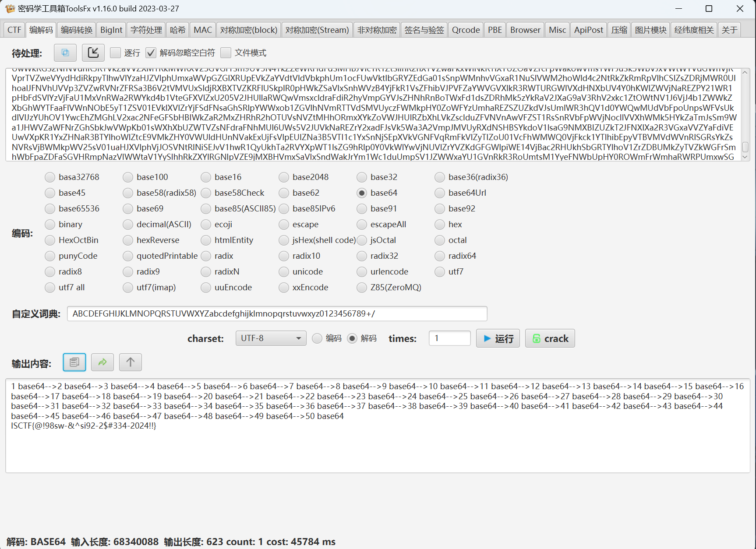Select the base100 radio button
The height and width of the screenshot is (549, 756).
click(x=128, y=177)
